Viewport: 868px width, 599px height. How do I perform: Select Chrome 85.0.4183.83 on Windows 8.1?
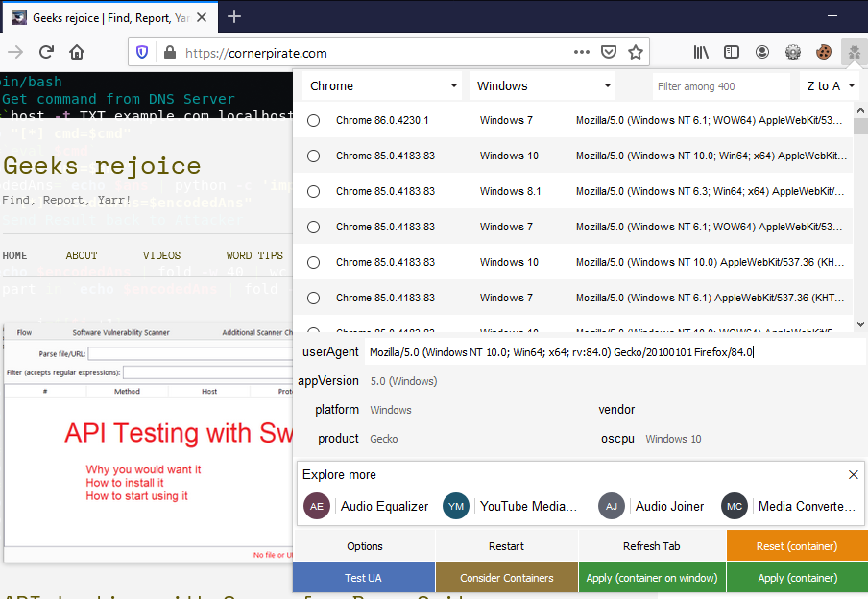[x=313, y=191]
